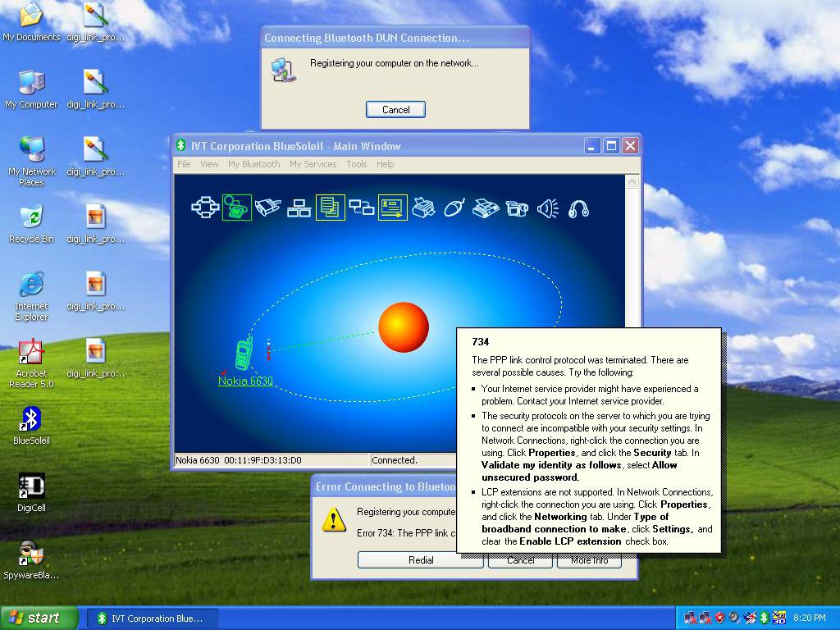Select the My Documents desktop icon
Viewport: 840px width, 630px height.
(31, 21)
